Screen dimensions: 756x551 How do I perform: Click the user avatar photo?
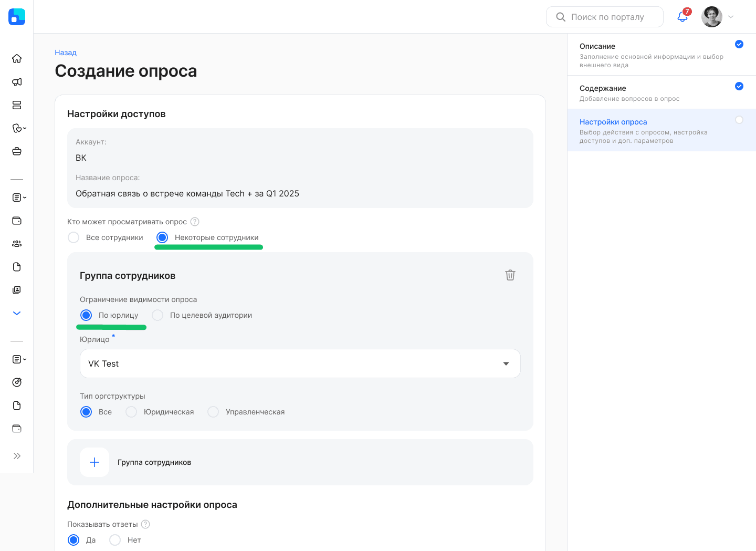coord(712,17)
